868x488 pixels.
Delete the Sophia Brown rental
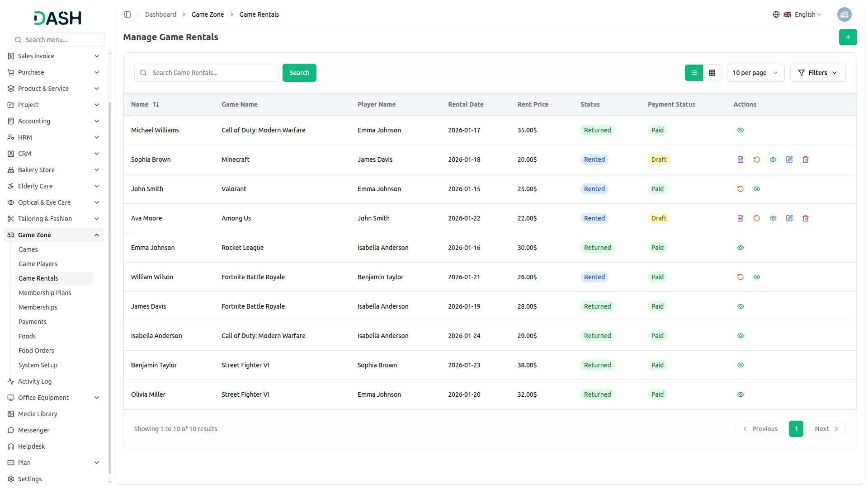point(806,160)
